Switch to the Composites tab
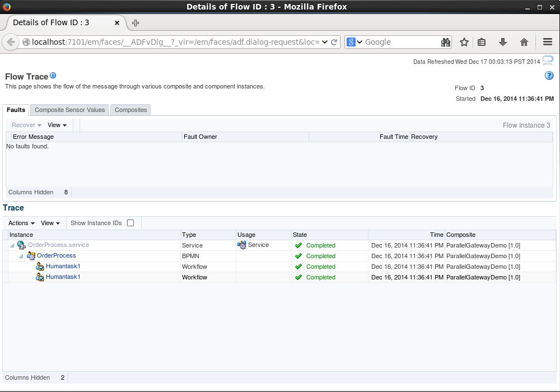 [130, 110]
